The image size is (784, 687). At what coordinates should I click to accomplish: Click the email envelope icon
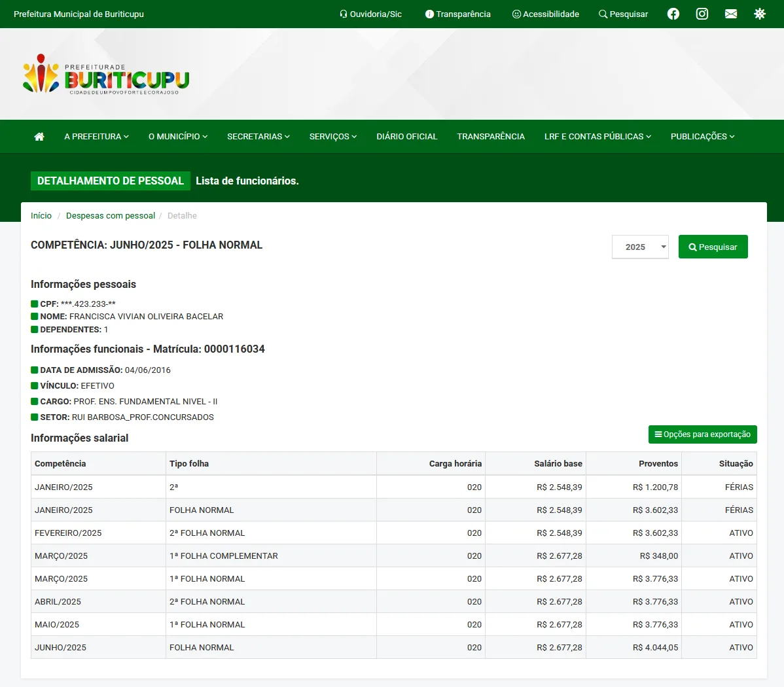[731, 14]
